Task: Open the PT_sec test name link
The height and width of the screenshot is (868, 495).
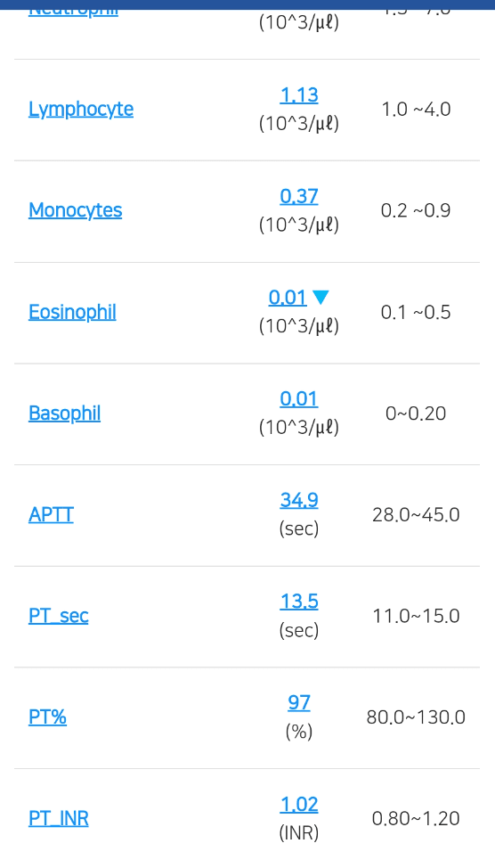Action: pyautogui.click(x=59, y=616)
